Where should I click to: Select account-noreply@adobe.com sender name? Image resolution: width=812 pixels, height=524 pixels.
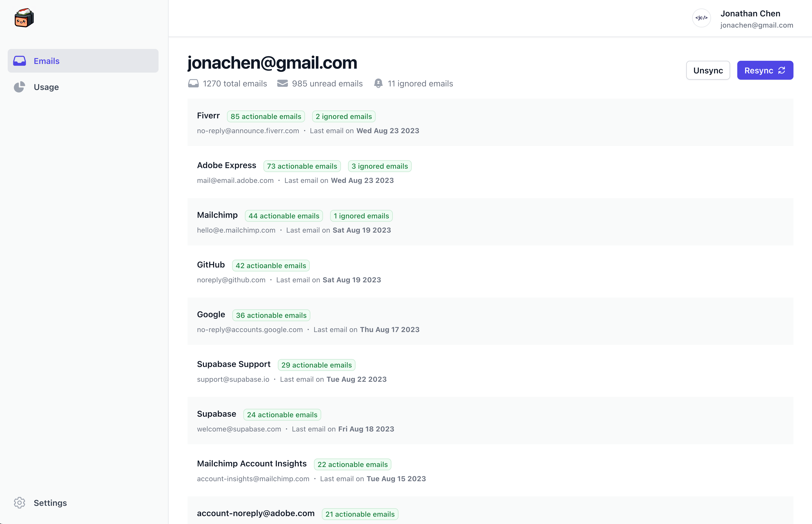point(256,513)
